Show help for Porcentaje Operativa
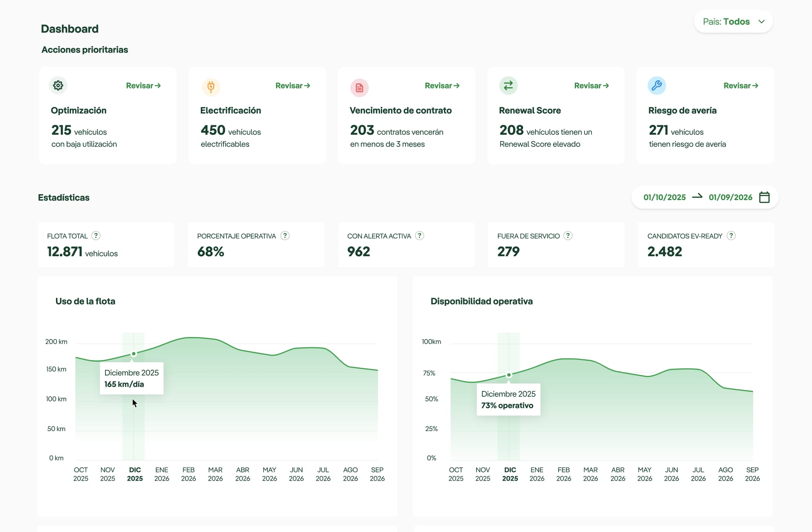Screen dimensions: 812x532 coord(285,236)
